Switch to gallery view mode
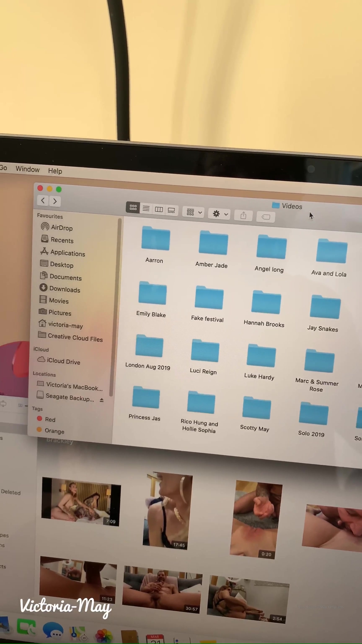This screenshot has height=644, width=362. pos(171,210)
